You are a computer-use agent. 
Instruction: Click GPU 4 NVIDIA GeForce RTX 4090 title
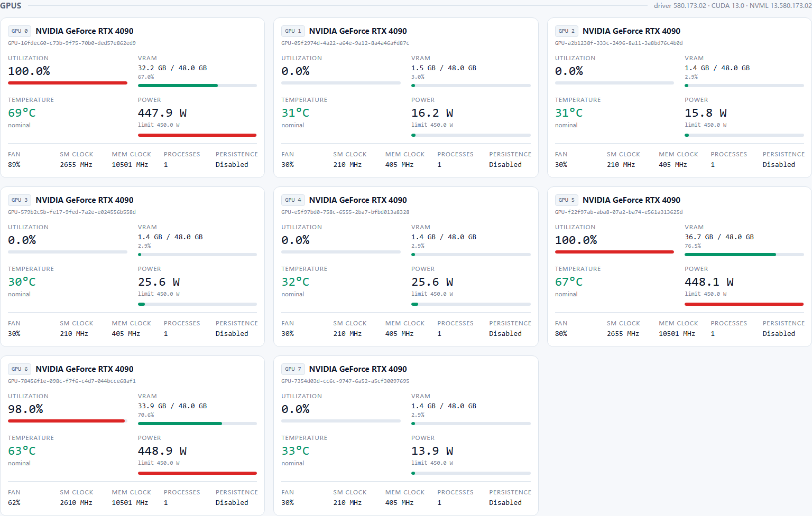(x=358, y=200)
